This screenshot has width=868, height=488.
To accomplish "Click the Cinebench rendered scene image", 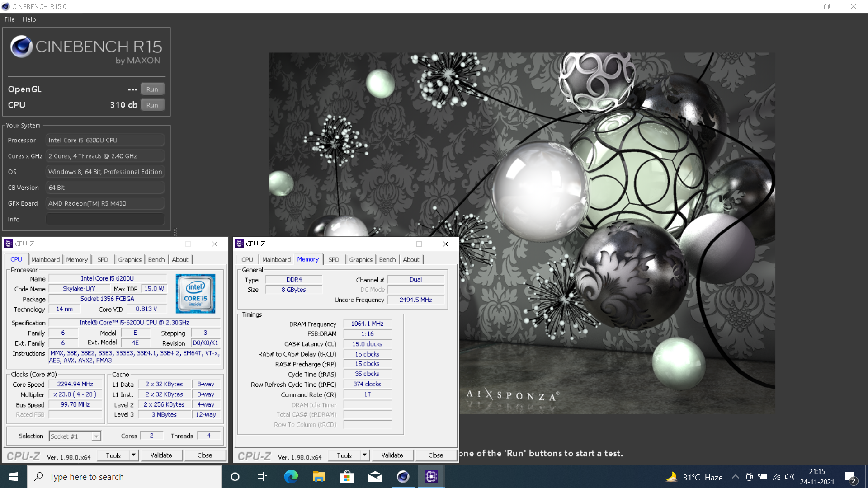I will tap(522, 233).
